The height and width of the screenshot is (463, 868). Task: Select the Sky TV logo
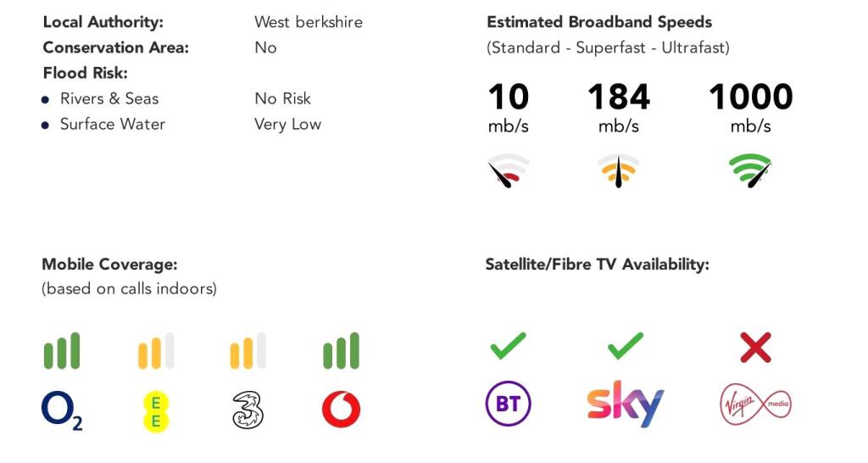pyautogui.click(x=626, y=404)
